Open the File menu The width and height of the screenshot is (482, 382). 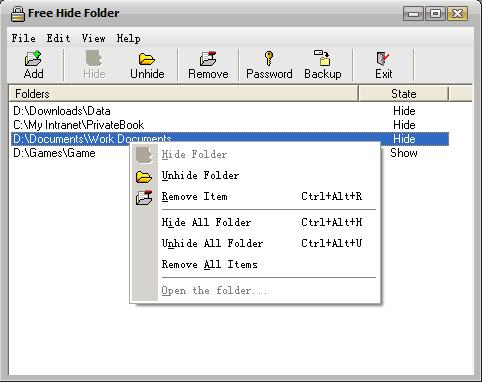coord(23,38)
